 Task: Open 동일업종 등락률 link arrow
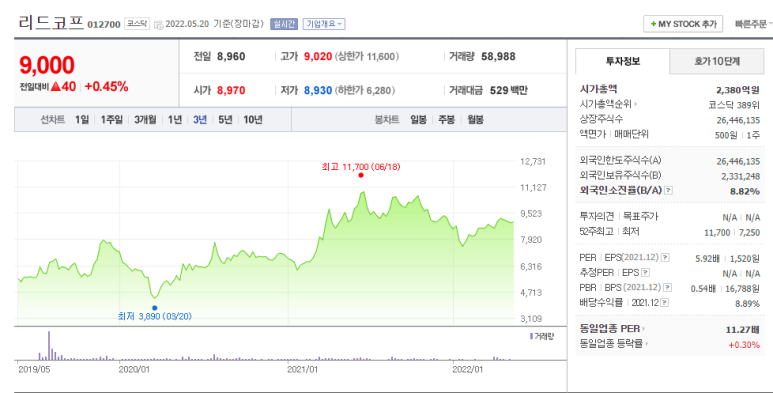pyautogui.click(x=647, y=344)
